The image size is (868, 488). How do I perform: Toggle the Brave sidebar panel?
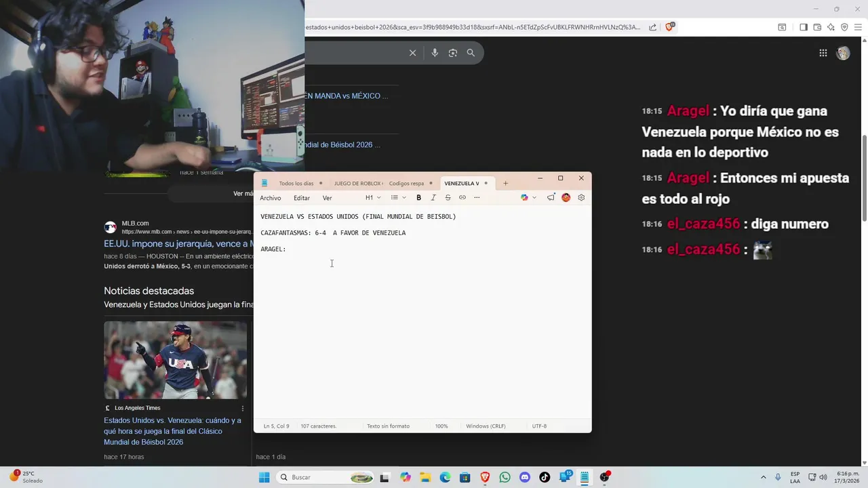click(x=804, y=27)
